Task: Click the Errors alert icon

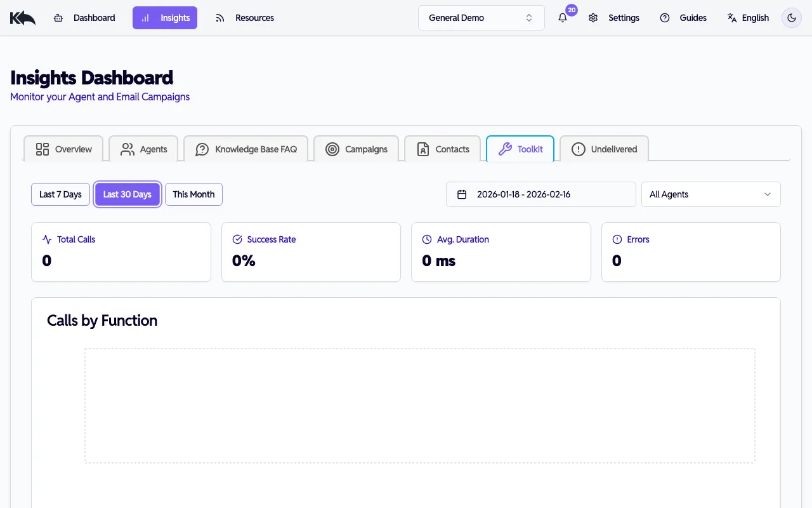Action: pos(617,239)
